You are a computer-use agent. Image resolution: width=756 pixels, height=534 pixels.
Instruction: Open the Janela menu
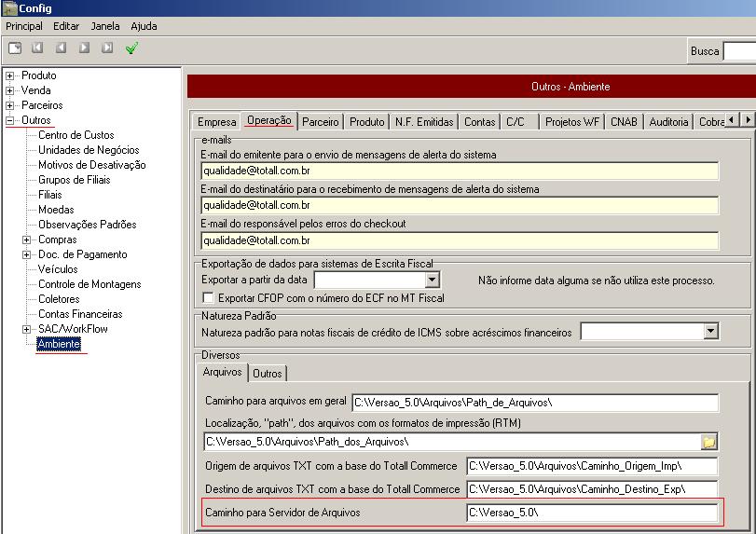tap(105, 26)
